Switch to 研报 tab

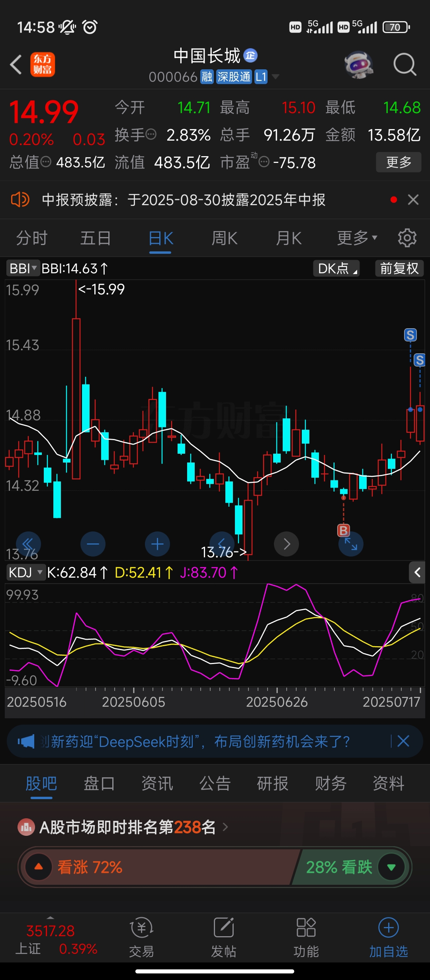tap(273, 784)
